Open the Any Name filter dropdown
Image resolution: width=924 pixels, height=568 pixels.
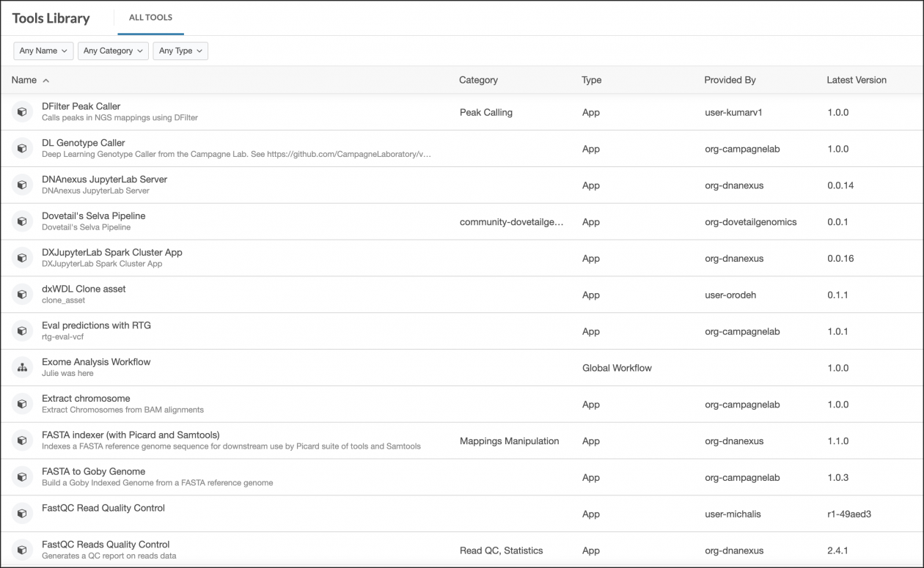[43, 51]
